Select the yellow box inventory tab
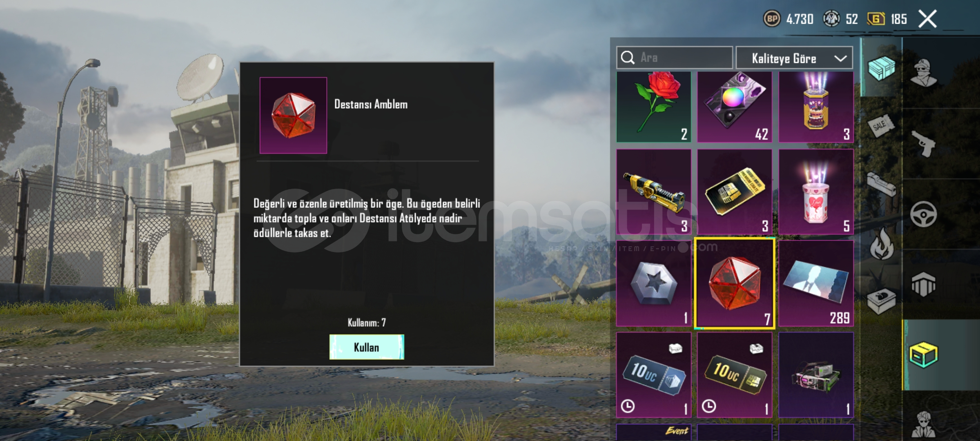Viewport: 980px width, 441px height. [924, 354]
